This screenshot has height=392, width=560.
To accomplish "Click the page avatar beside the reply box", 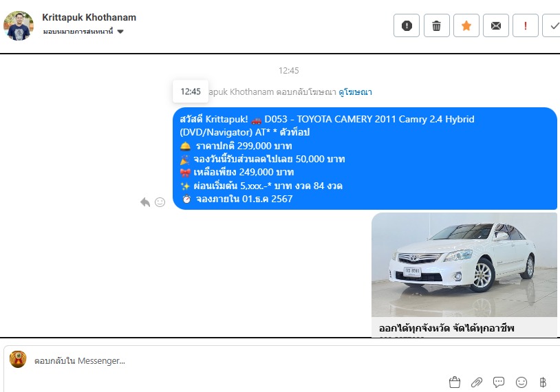I will click(18, 359).
